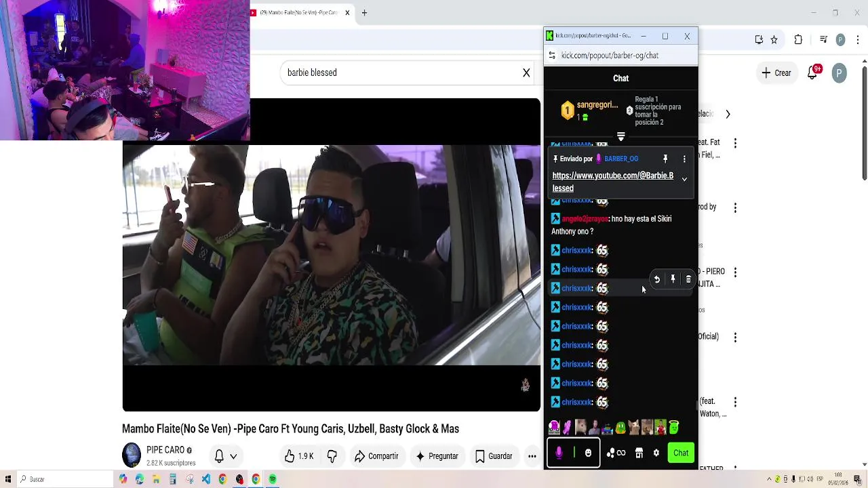Viewport: 868px width, 488px height.
Task: Open Calculator from the taskbar
Action: click(x=172, y=479)
